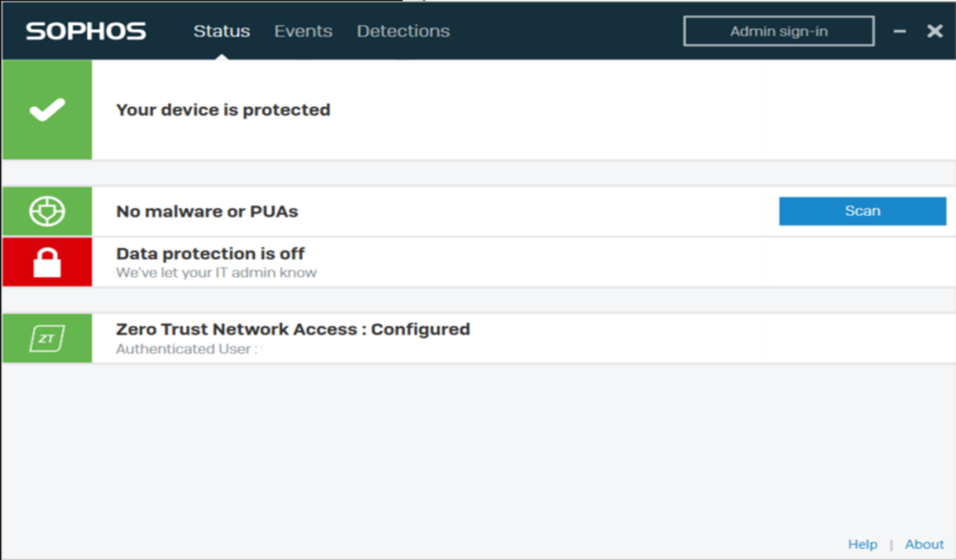
Task: Switch to the Status tab
Action: point(221,31)
